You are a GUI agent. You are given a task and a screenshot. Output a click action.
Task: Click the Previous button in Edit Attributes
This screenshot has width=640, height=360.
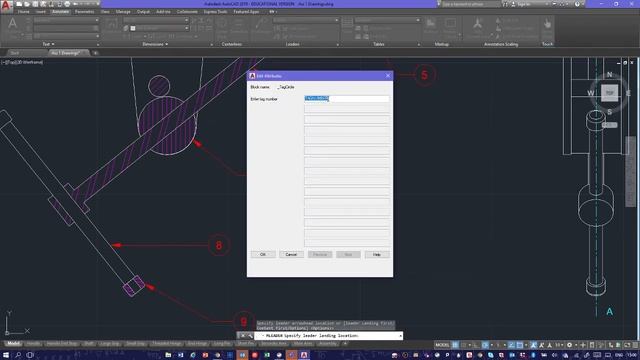point(320,254)
